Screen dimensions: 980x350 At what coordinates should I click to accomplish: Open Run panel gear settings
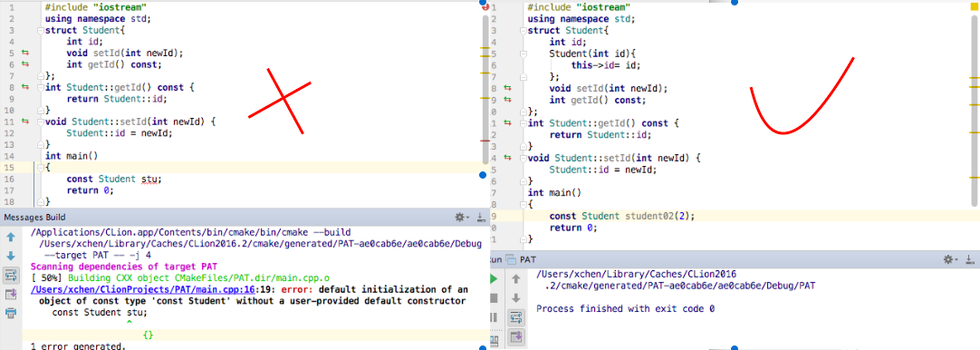[x=950, y=258]
